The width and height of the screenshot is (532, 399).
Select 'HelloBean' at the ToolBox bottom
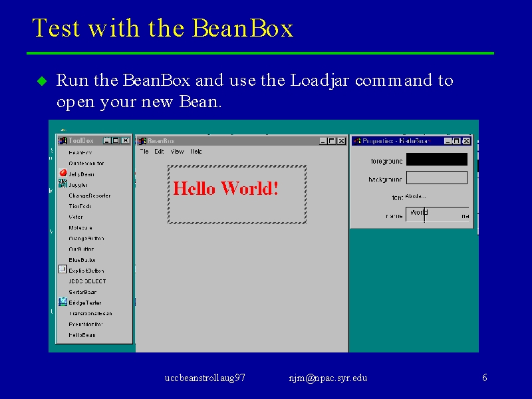click(82, 335)
